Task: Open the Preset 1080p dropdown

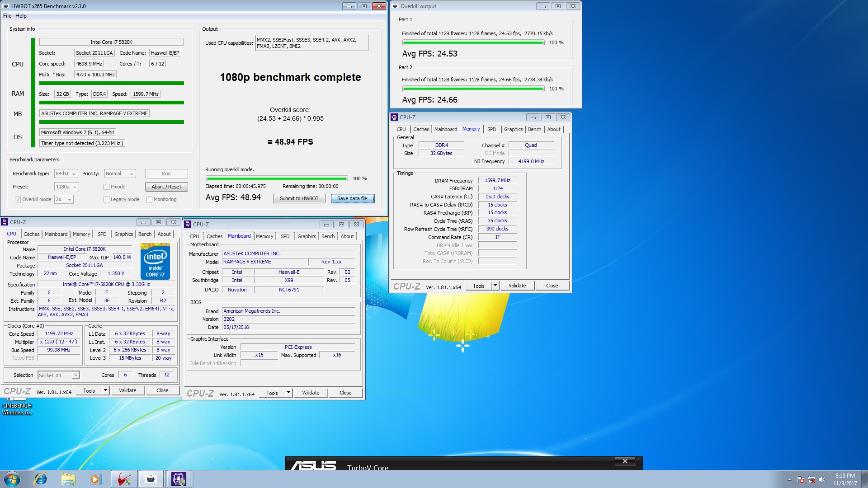Action: pos(66,187)
